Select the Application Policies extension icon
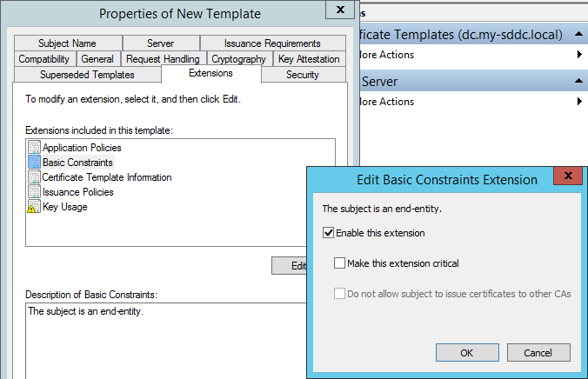Viewport: 588px width, 379px height. (x=34, y=147)
